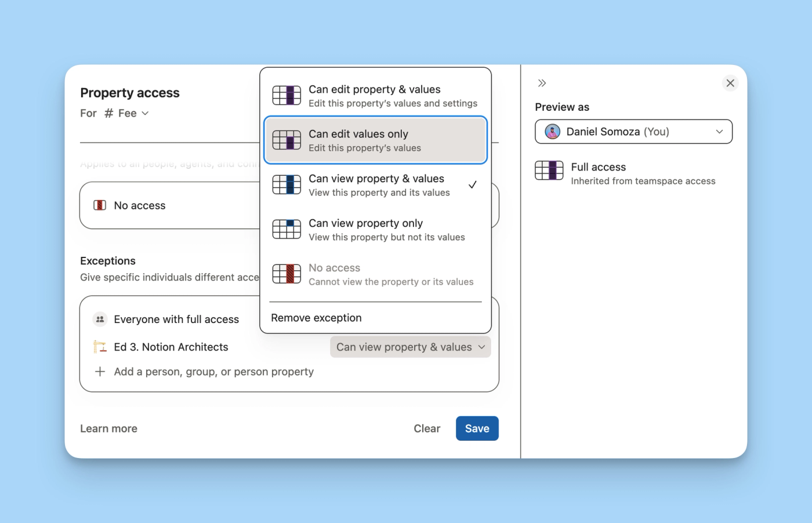Screen dimensions: 812x523
Task: Click the Clear button
Action: tap(427, 428)
